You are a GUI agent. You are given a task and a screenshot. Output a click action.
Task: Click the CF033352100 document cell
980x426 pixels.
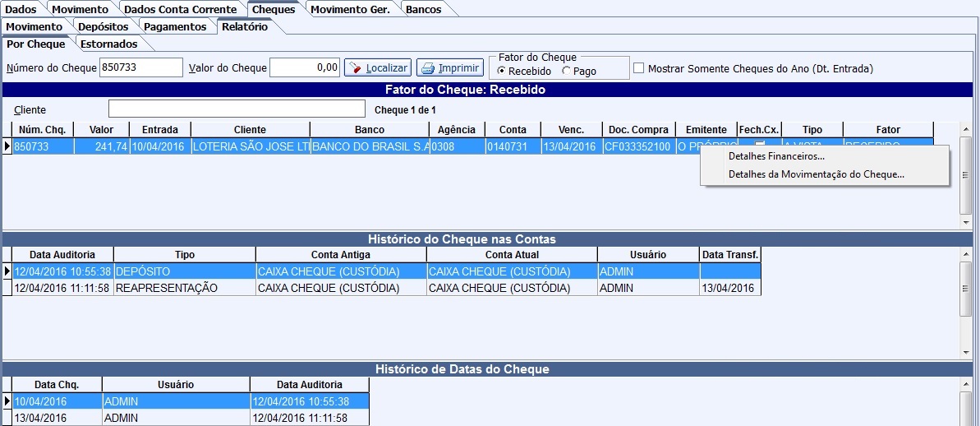point(639,146)
